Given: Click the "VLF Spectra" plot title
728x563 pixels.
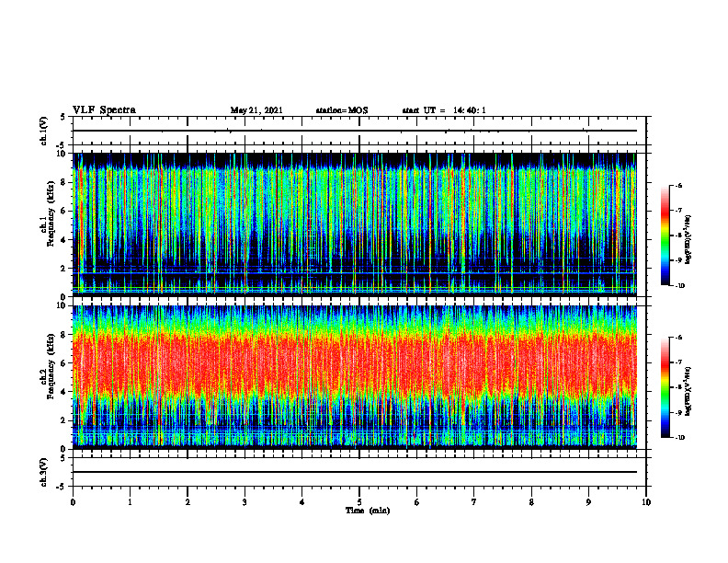Looking at the screenshot, I should coord(104,110).
